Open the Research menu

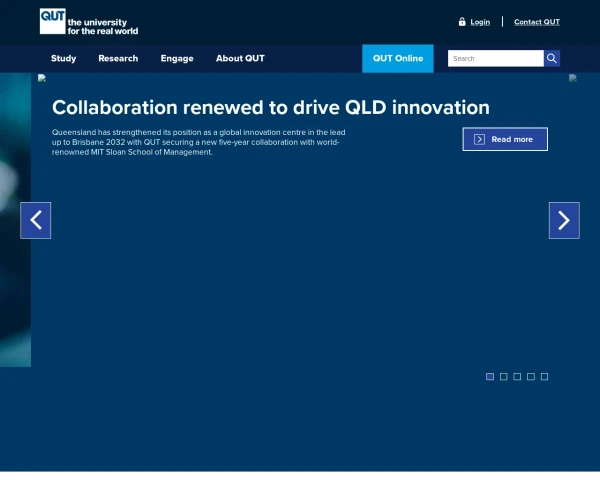tap(118, 59)
